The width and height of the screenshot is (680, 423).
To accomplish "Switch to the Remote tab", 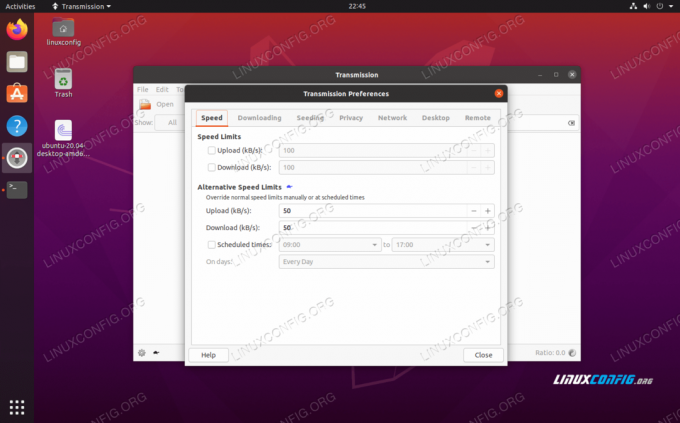I will (x=477, y=118).
